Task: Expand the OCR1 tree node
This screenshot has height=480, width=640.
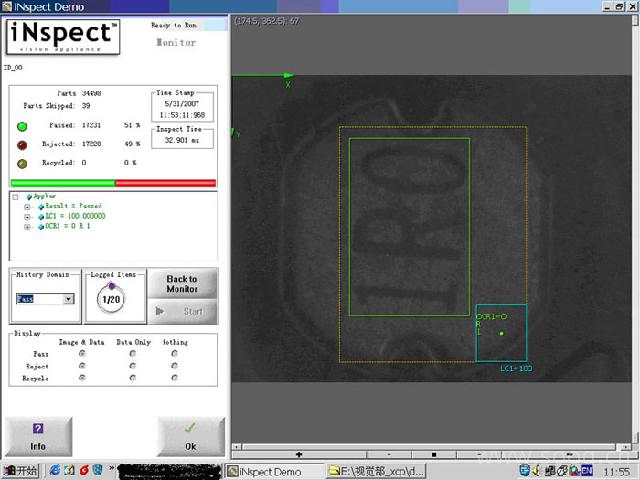Action: pos(27,227)
